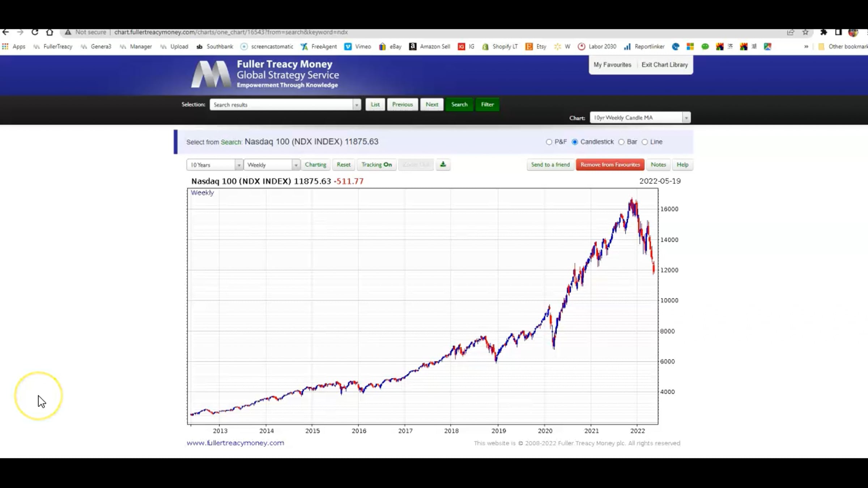868x488 pixels.
Task: Open the Other bookmarks folder
Action: [842, 47]
